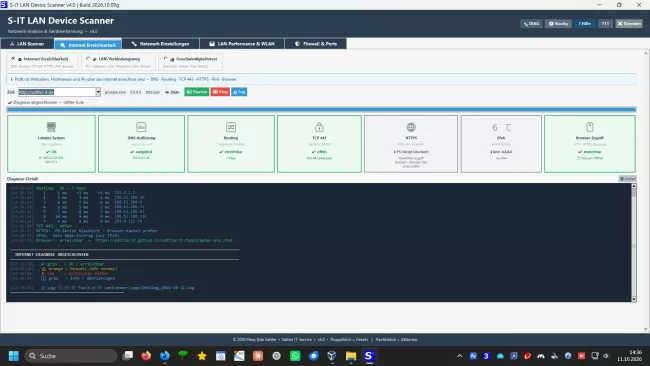
Task: Pick the google.com quick target
Action: click(115, 92)
